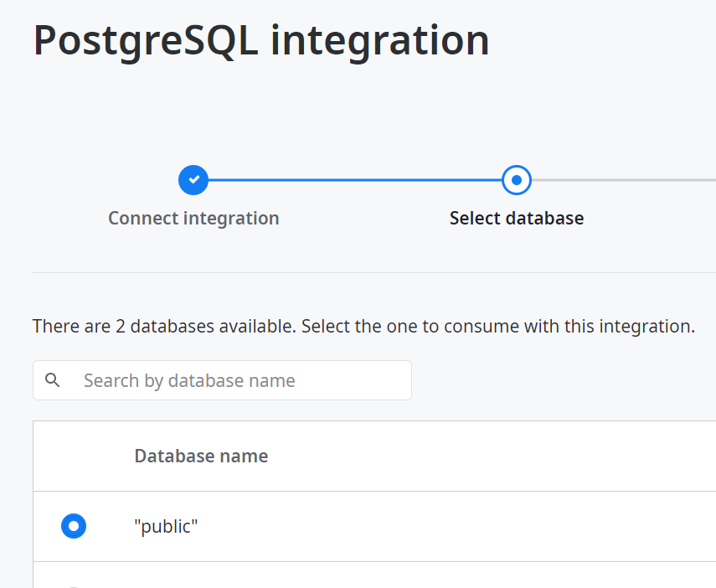Click the "public" database name text
The image size is (716, 588).
(166, 526)
